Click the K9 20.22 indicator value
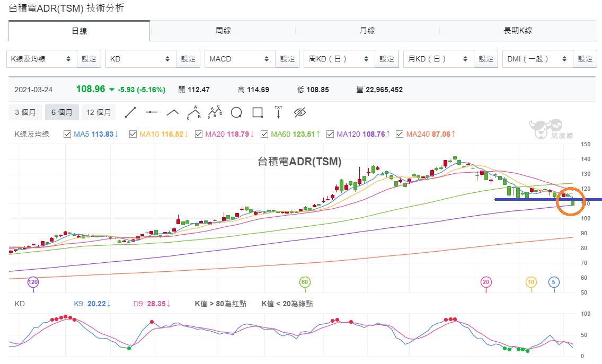The width and height of the screenshot is (602, 364). coord(92,304)
